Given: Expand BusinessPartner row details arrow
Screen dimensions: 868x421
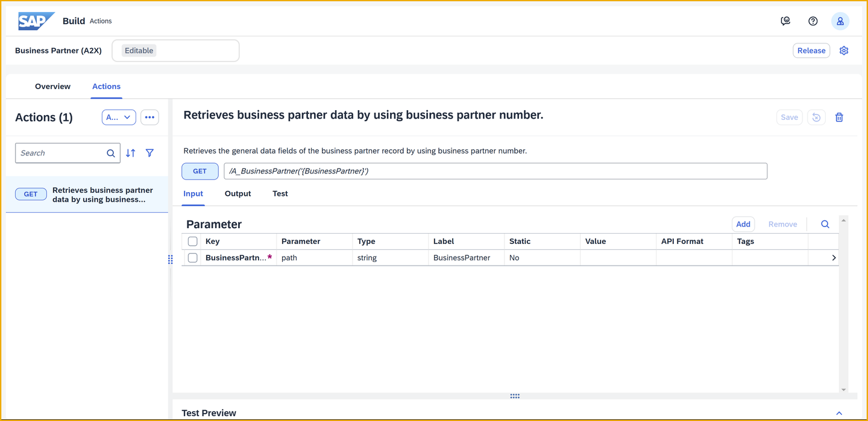Looking at the screenshot, I should click(x=834, y=258).
